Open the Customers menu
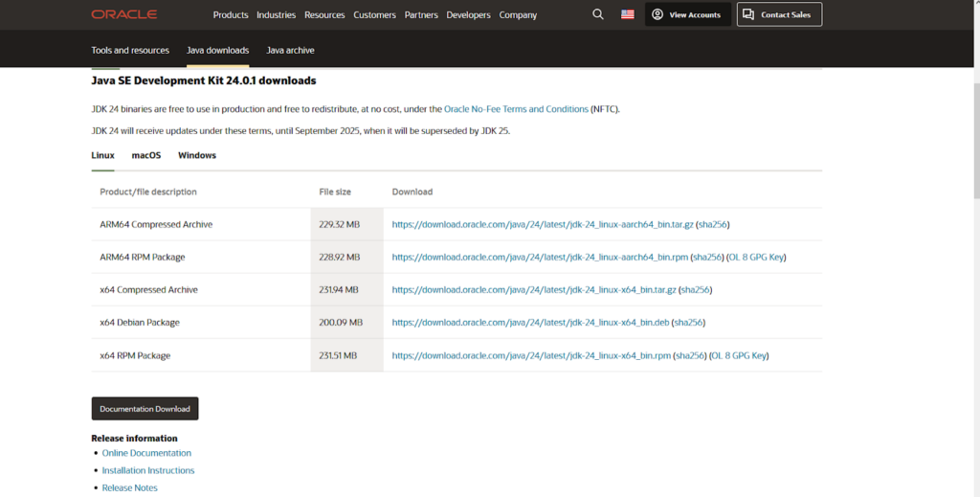The width and height of the screenshot is (980, 497). pos(374,15)
